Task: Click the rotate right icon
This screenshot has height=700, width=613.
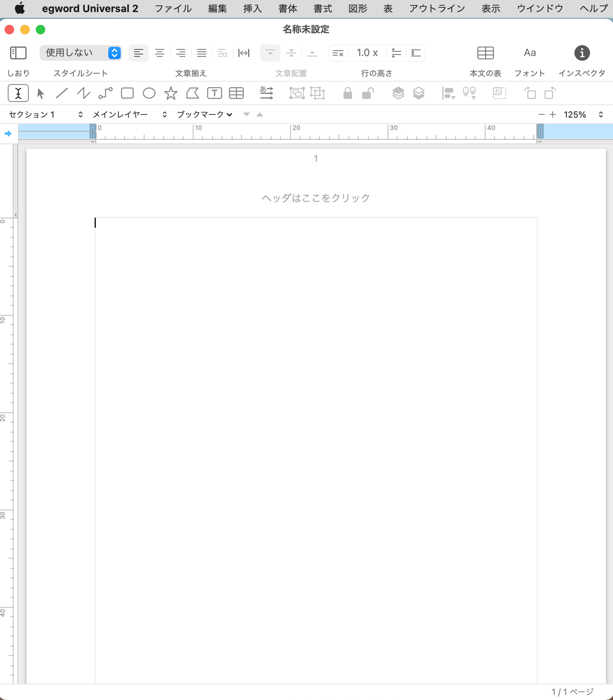Action: (550, 93)
